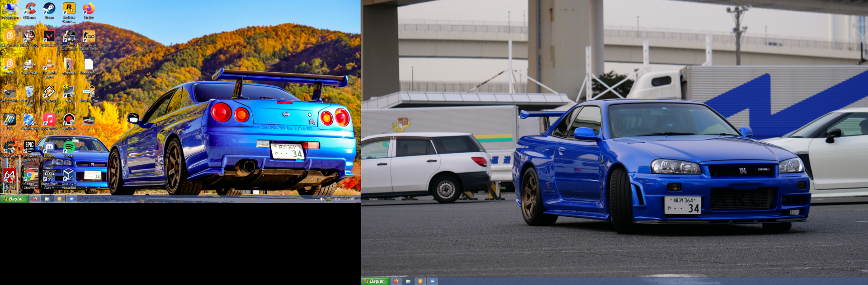
Task: Launch Google Chrome desktop shortcut
Action: click(29, 179)
